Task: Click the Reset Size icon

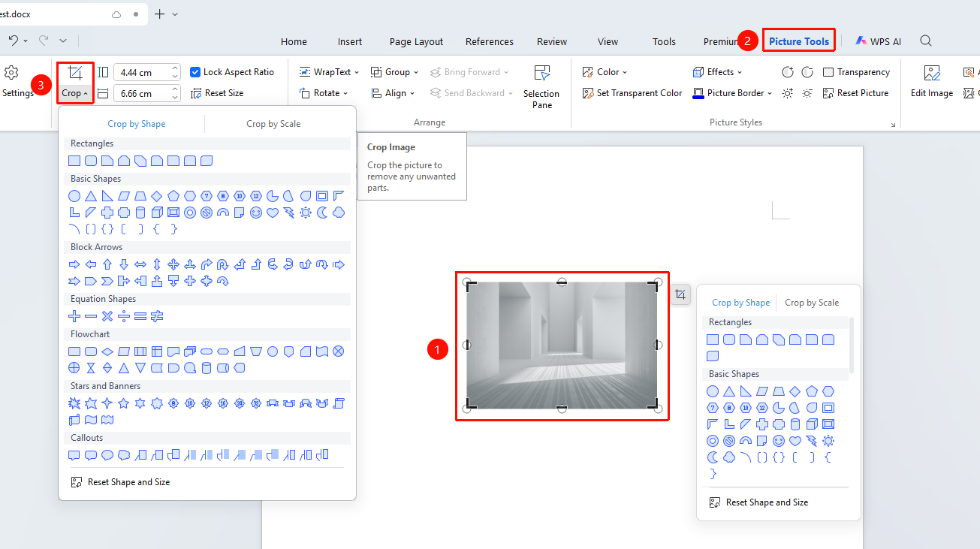Action: click(x=197, y=93)
